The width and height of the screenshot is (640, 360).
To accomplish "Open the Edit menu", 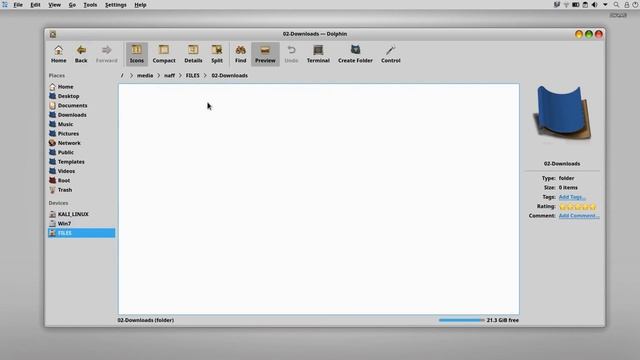I will [x=35, y=5].
